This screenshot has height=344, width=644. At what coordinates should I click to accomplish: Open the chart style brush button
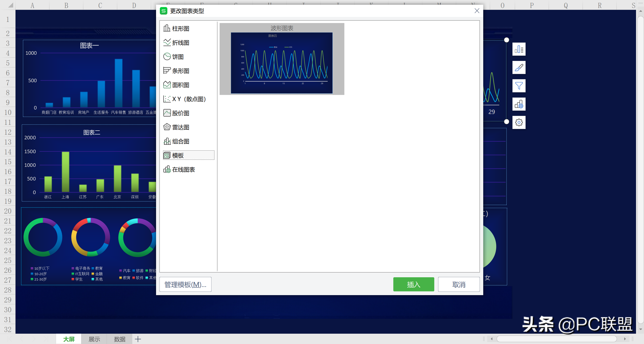pyautogui.click(x=519, y=67)
